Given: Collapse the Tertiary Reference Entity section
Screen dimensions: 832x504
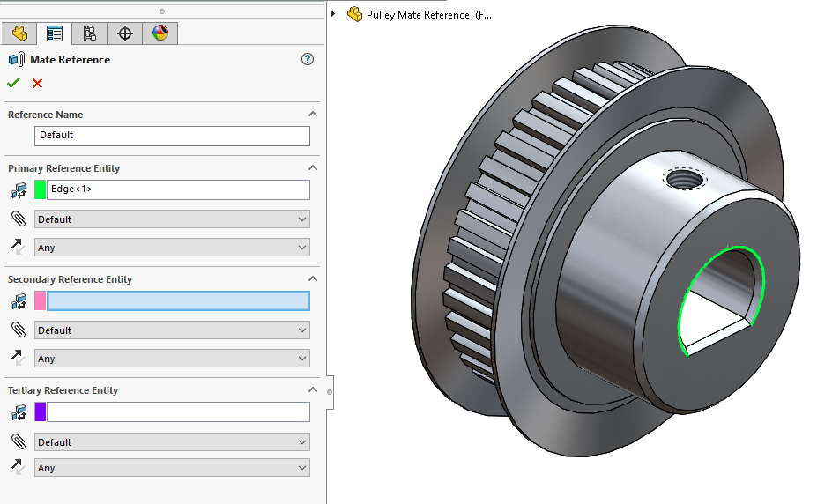Looking at the screenshot, I should (x=312, y=390).
